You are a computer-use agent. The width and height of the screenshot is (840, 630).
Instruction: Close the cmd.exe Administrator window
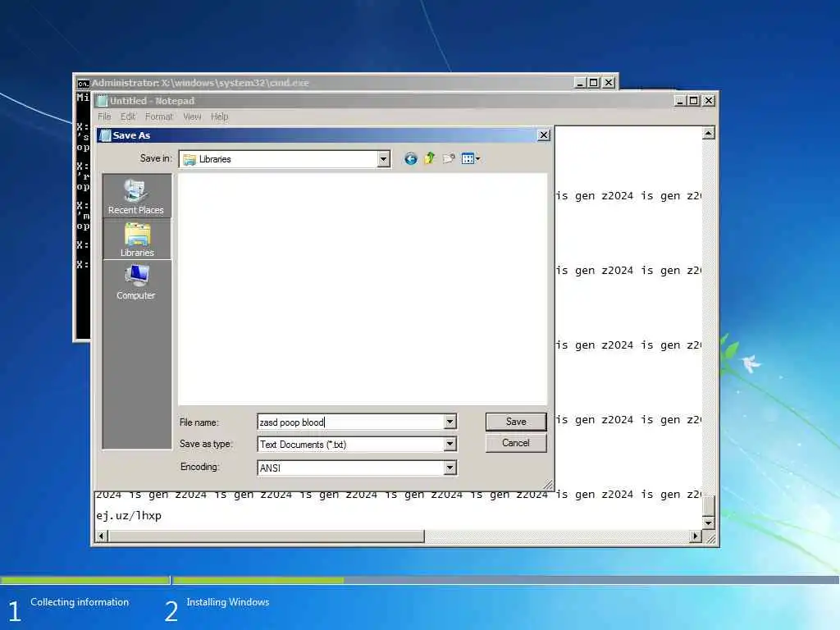point(609,83)
